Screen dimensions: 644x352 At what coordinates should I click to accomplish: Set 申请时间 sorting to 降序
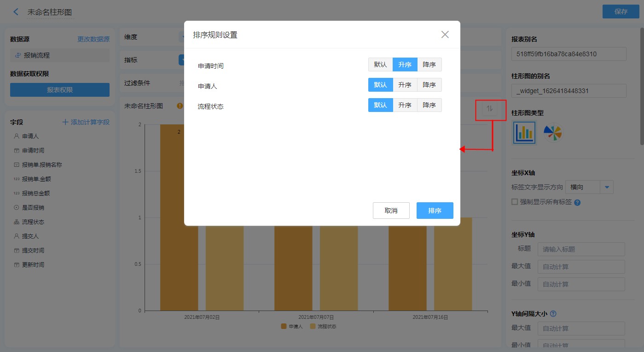point(429,65)
